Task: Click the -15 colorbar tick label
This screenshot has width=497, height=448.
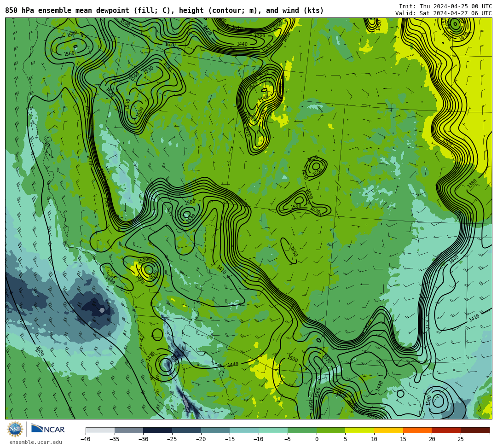Action: tap(230, 439)
